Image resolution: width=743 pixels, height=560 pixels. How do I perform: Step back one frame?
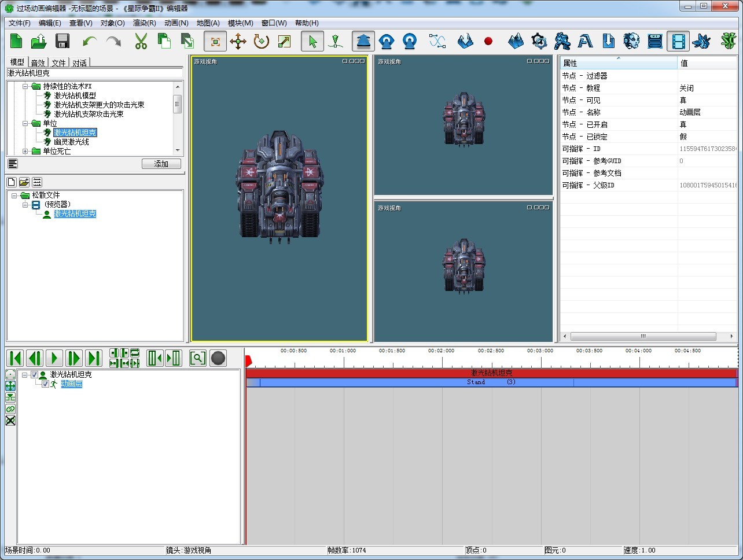(35, 358)
